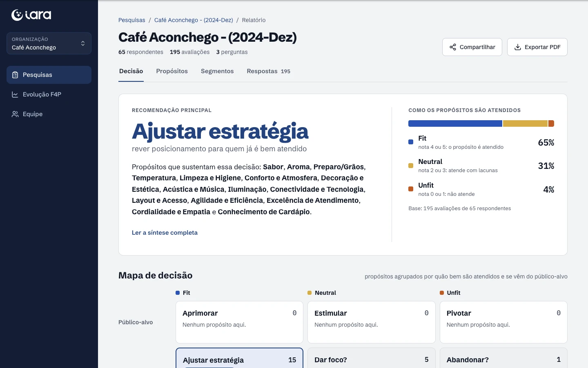Click the Neutral column header in Mapa de decisão
This screenshot has width=588, height=368.
322,293
